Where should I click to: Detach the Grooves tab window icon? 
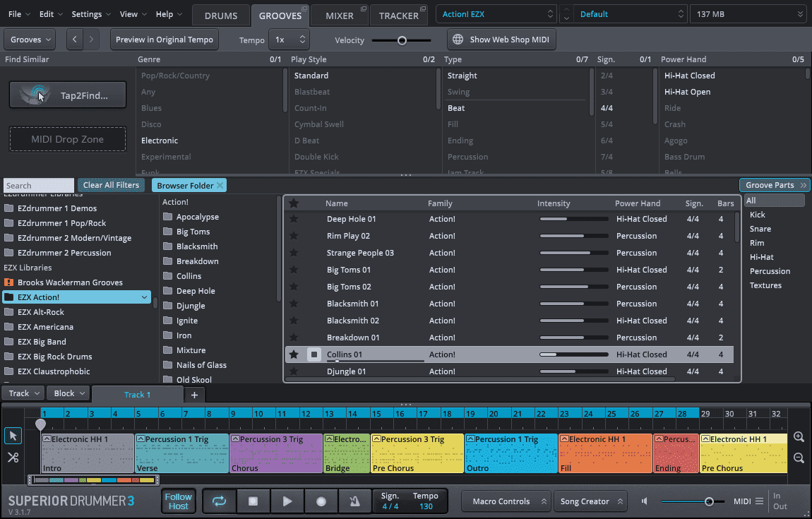[304, 8]
